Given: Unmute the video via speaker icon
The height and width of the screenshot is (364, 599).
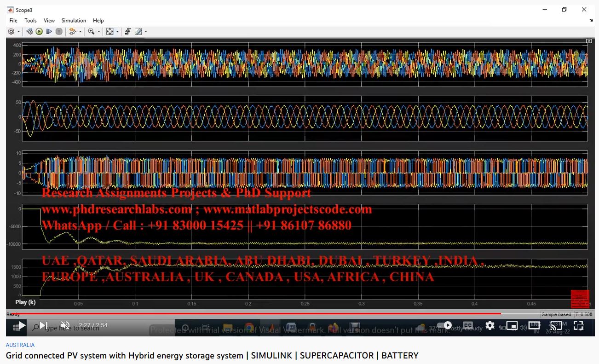Looking at the screenshot, I should [65, 326].
